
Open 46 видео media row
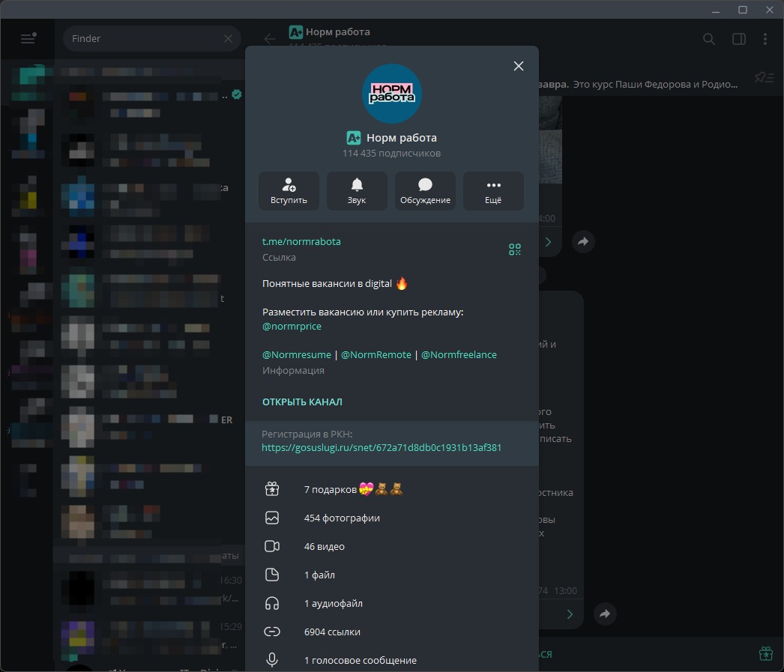[x=391, y=546]
